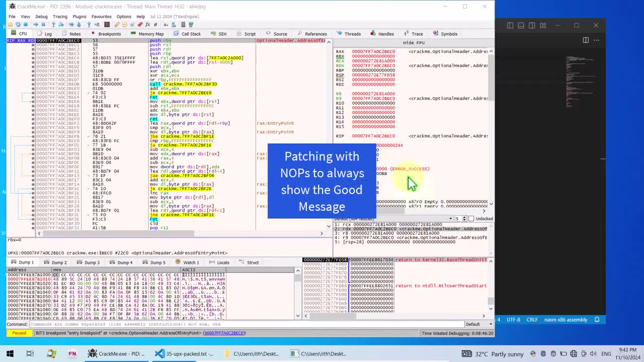This screenshot has width=644, height=362.
Task: Open the Patches bandage icon
Action: coord(117,24)
